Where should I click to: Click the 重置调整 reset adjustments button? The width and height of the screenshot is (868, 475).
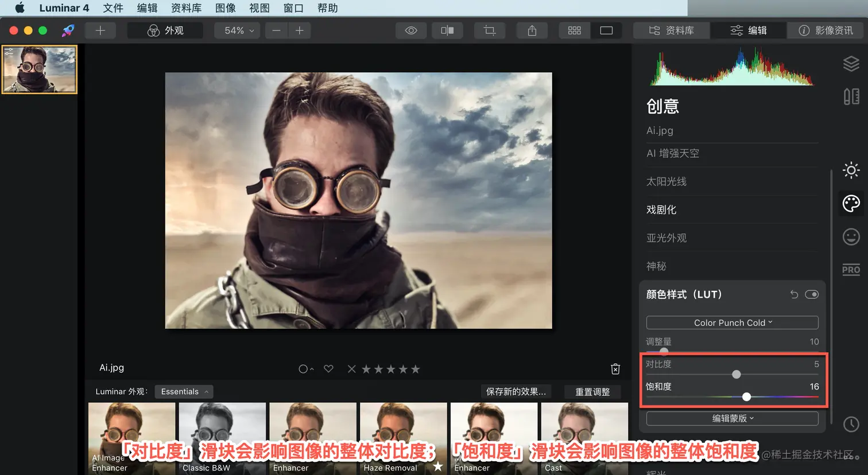click(x=592, y=392)
